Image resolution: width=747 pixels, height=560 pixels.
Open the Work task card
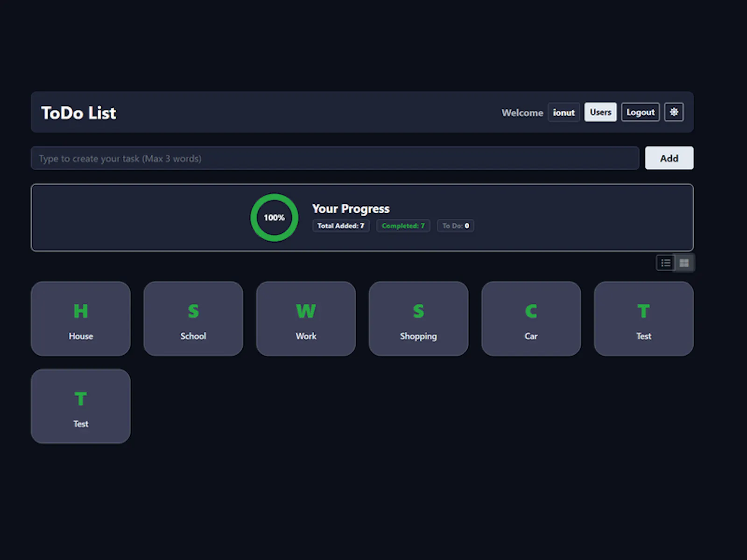(x=306, y=318)
